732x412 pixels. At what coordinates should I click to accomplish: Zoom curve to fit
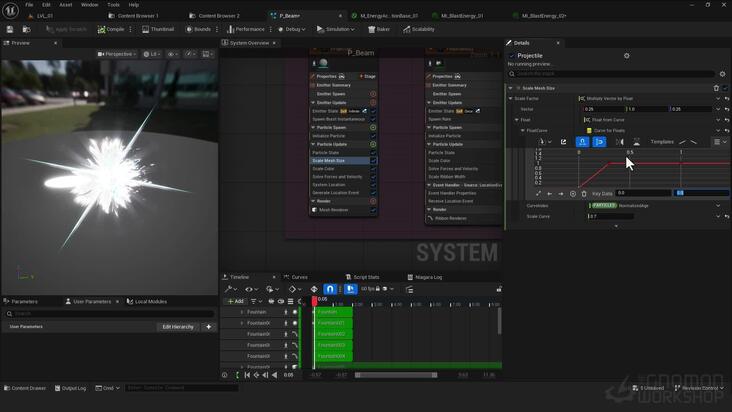538,193
